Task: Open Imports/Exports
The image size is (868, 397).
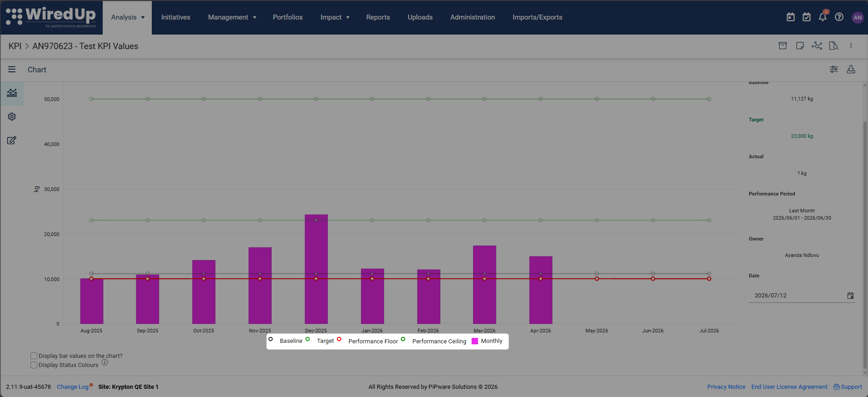Action: click(x=538, y=17)
